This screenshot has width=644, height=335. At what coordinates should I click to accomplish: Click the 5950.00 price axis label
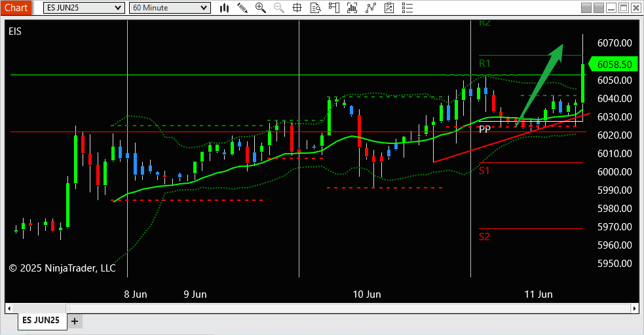pyautogui.click(x=615, y=263)
